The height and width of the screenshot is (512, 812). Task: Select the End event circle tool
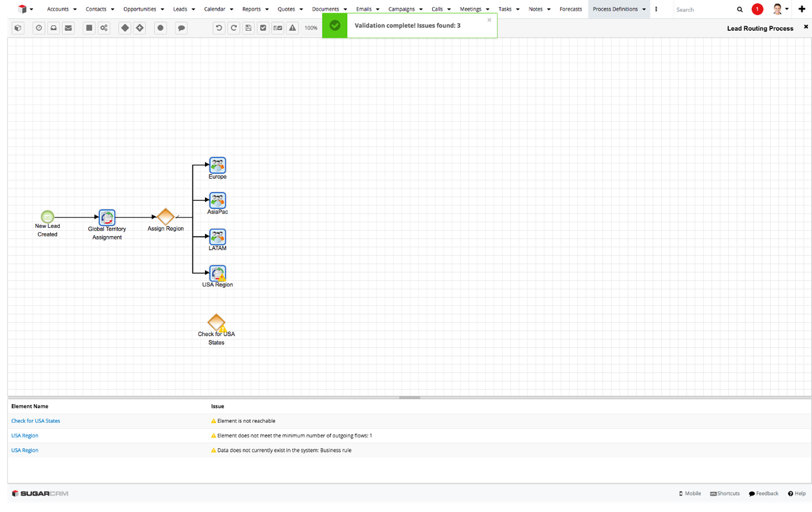tap(161, 28)
